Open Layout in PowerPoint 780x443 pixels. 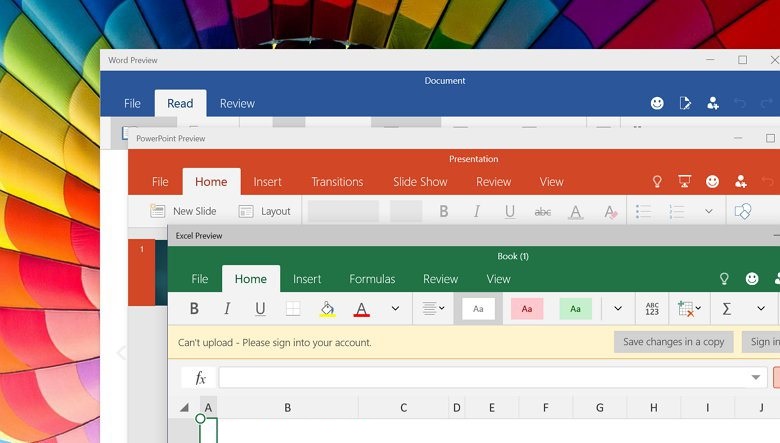click(x=265, y=211)
